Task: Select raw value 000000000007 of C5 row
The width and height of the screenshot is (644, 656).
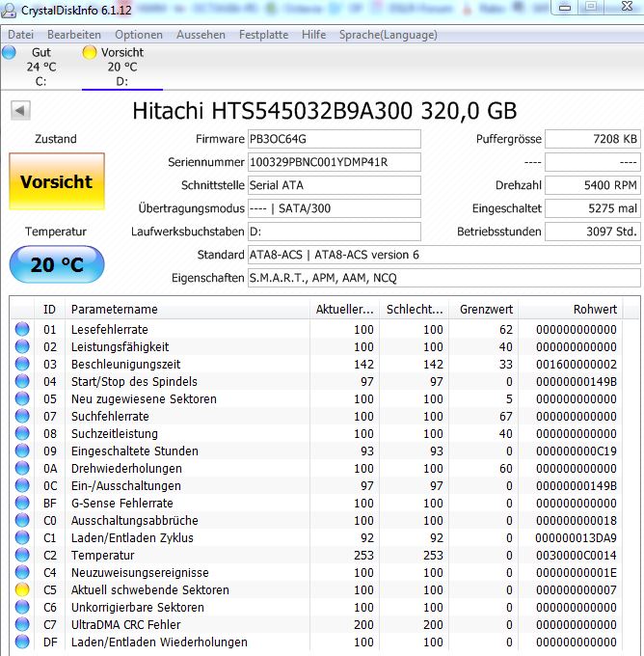Action: coord(577,589)
